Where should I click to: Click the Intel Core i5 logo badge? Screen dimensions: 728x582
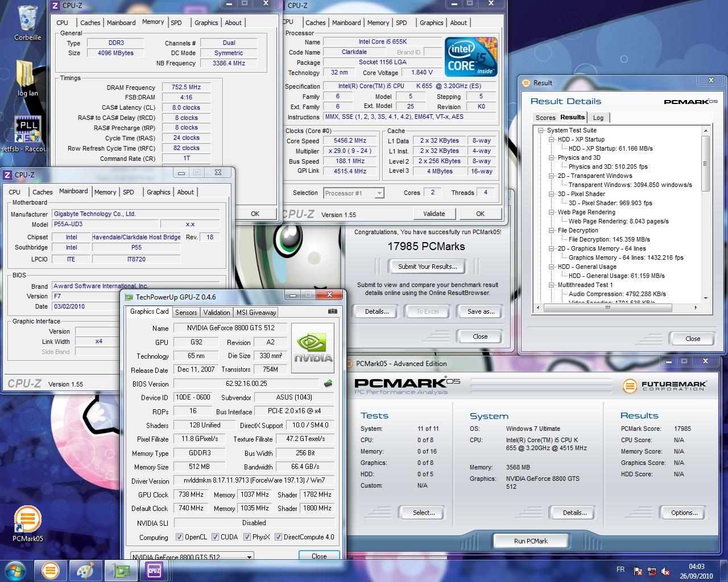click(471, 56)
